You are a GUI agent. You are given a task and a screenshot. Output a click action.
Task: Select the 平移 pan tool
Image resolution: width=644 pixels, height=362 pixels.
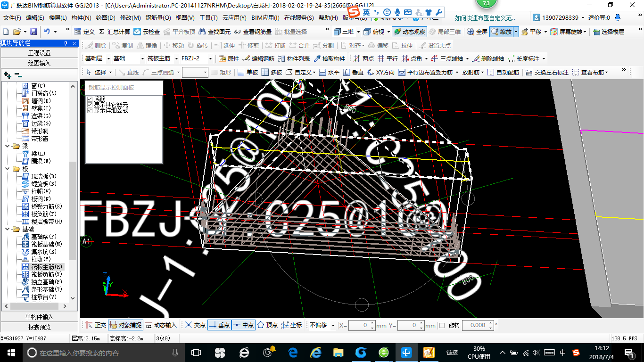point(531,32)
